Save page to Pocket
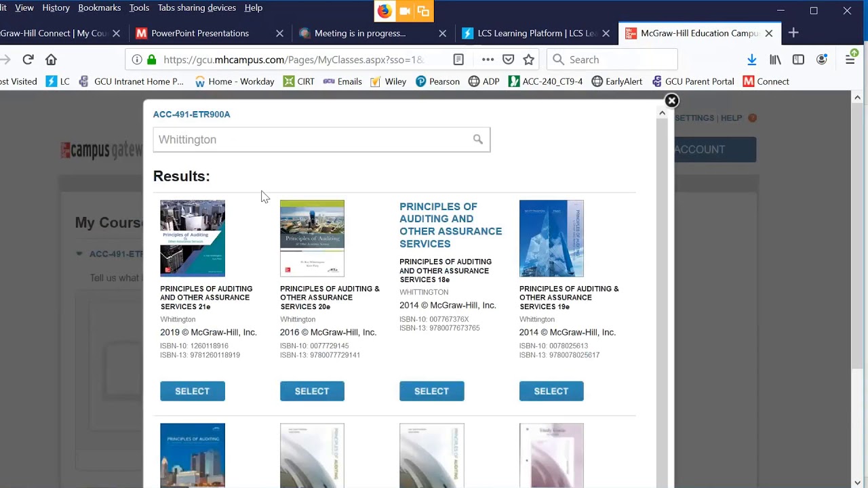The image size is (868, 488). 508,60
